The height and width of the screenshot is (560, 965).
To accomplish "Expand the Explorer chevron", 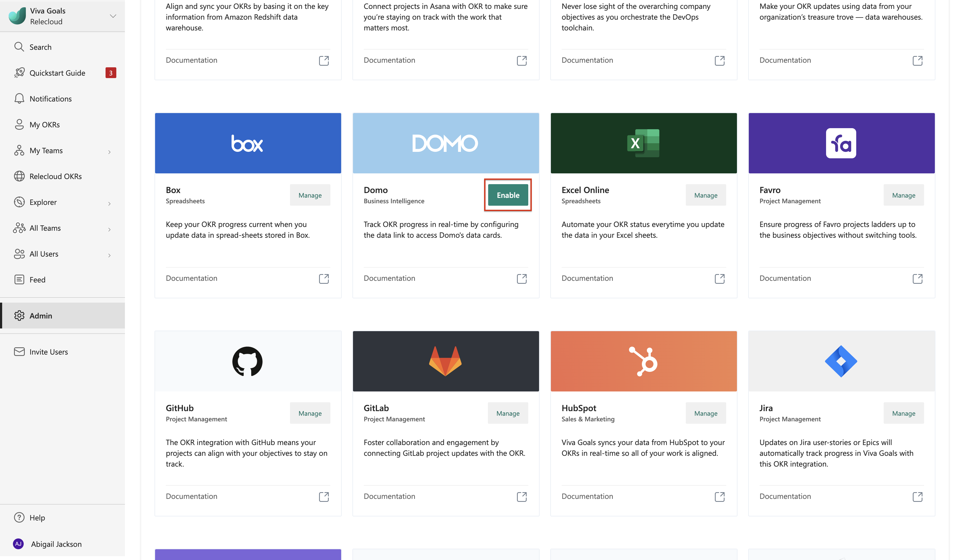I will point(110,204).
